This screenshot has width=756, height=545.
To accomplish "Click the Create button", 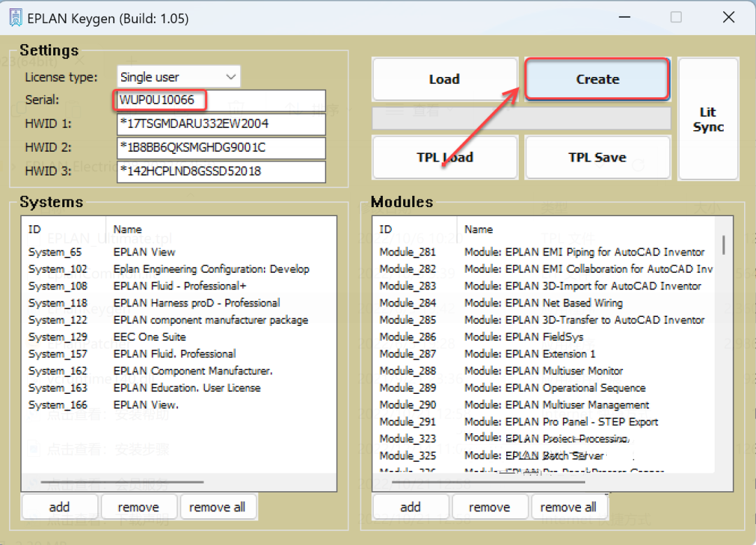I will pos(597,80).
